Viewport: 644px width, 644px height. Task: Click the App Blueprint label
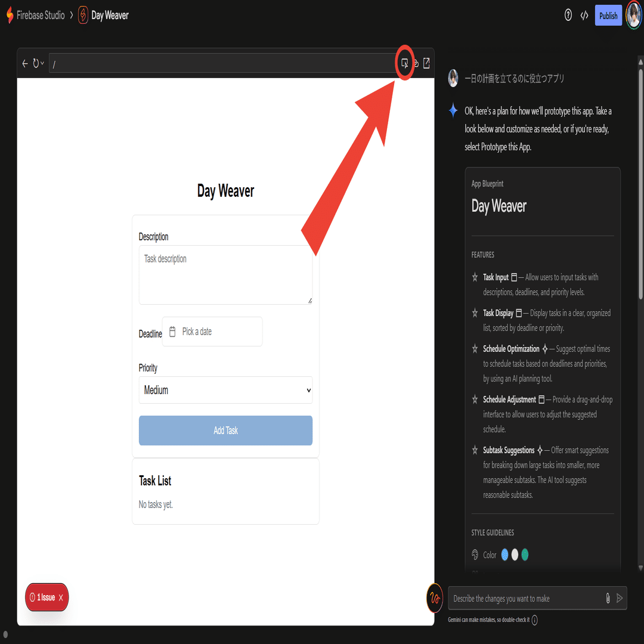point(487,184)
